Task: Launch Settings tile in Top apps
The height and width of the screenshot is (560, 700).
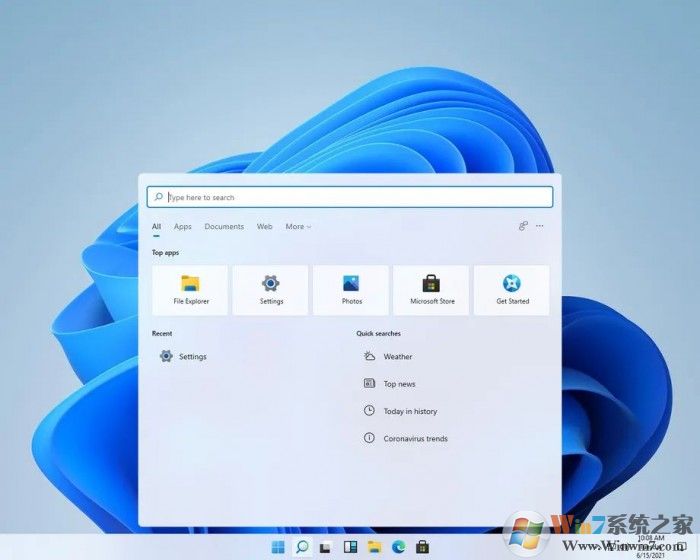Action: [271, 290]
